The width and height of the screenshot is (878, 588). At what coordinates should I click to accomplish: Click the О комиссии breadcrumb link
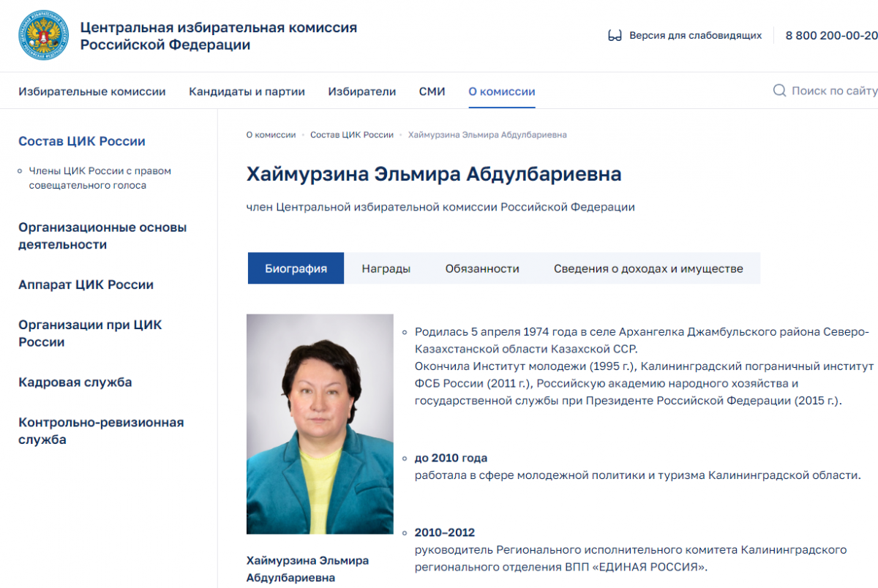coord(271,135)
